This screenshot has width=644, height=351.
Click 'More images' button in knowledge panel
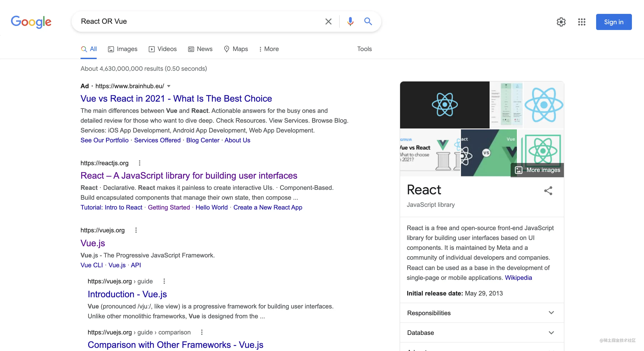coord(537,170)
